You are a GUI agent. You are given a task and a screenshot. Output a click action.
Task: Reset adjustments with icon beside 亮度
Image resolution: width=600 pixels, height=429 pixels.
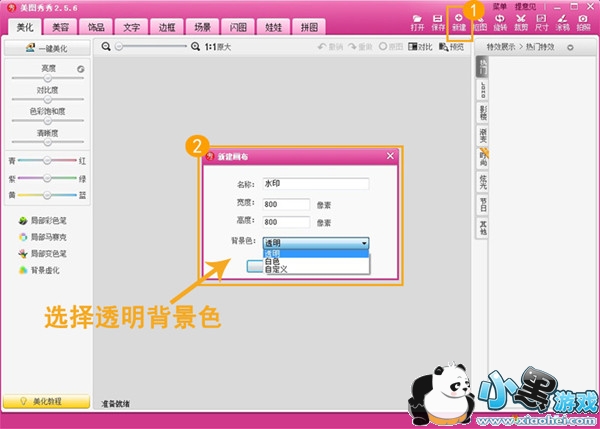point(80,69)
